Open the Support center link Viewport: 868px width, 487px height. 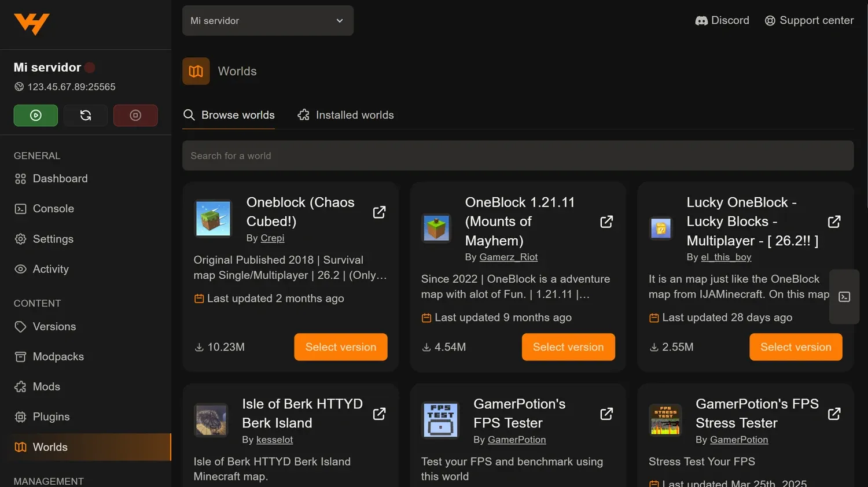point(809,20)
